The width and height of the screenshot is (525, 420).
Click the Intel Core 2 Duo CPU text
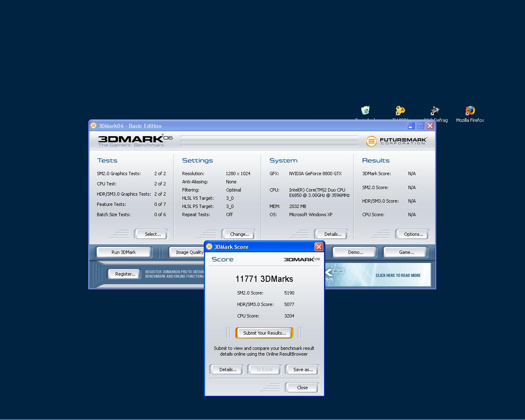tap(319, 193)
